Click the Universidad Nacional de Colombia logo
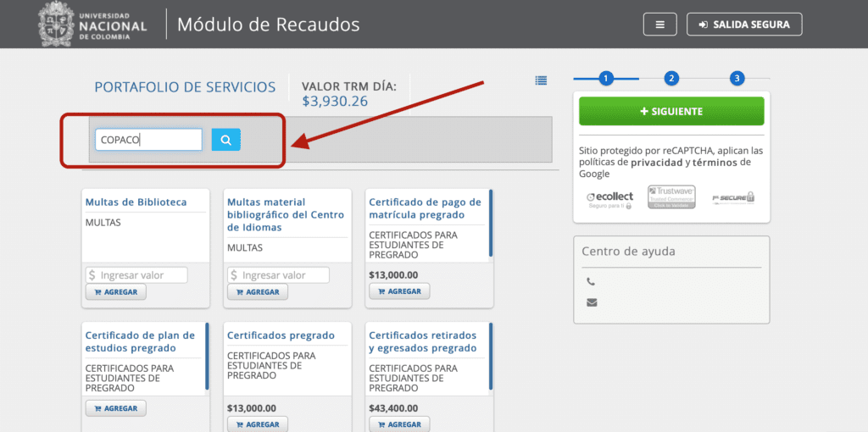Viewport: 868px width, 432px height. point(92,25)
